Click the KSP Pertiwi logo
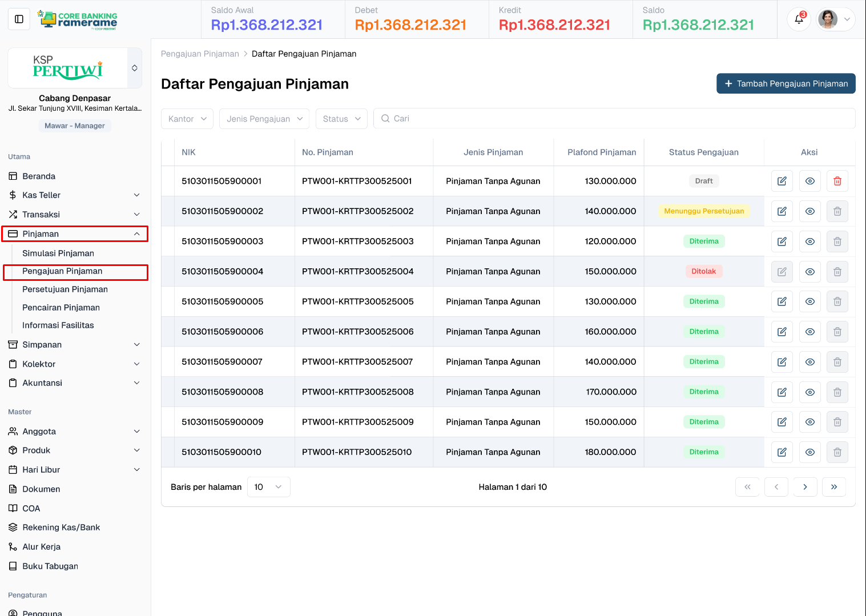Screen dimensions: 866x616 (x=74, y=67)
